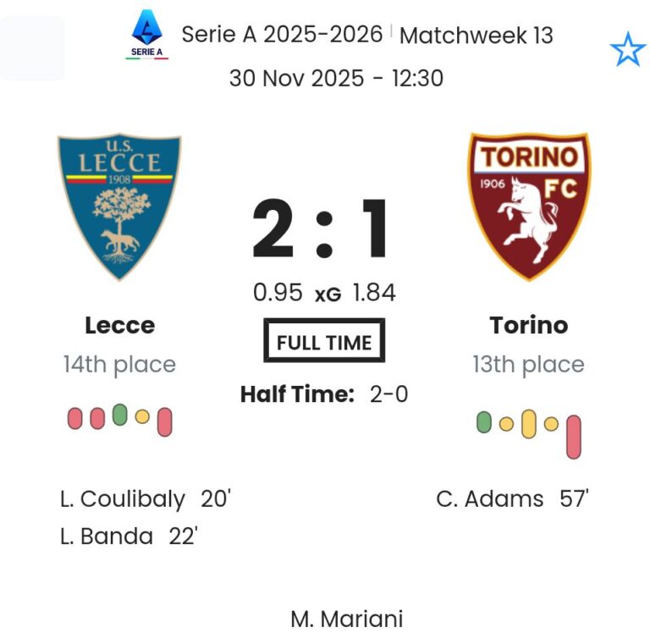Open the Torino team name
650x644 pixels.
(529, 325)
